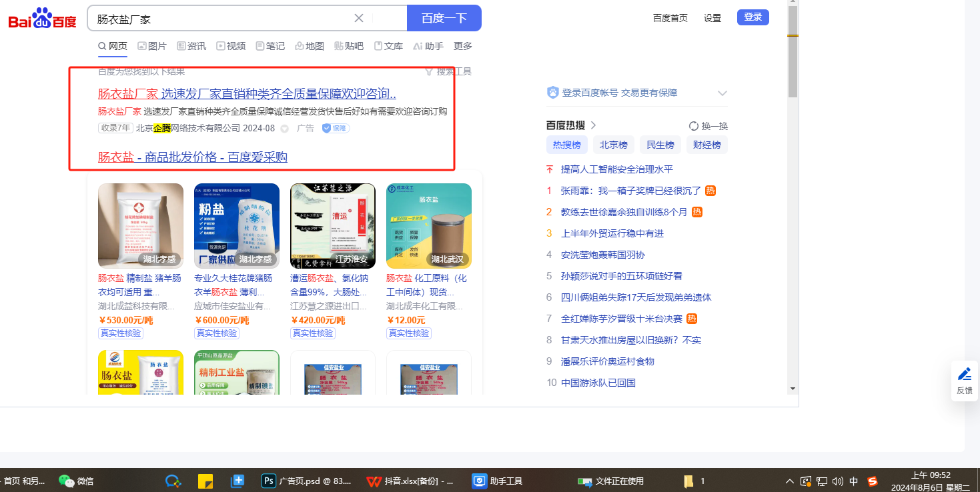The height and width of the screenshot is (492, 980).
Task: Click the 热 badge beside 张雨霏 headline
Action: pyautogui.click(x=710, y=191)
